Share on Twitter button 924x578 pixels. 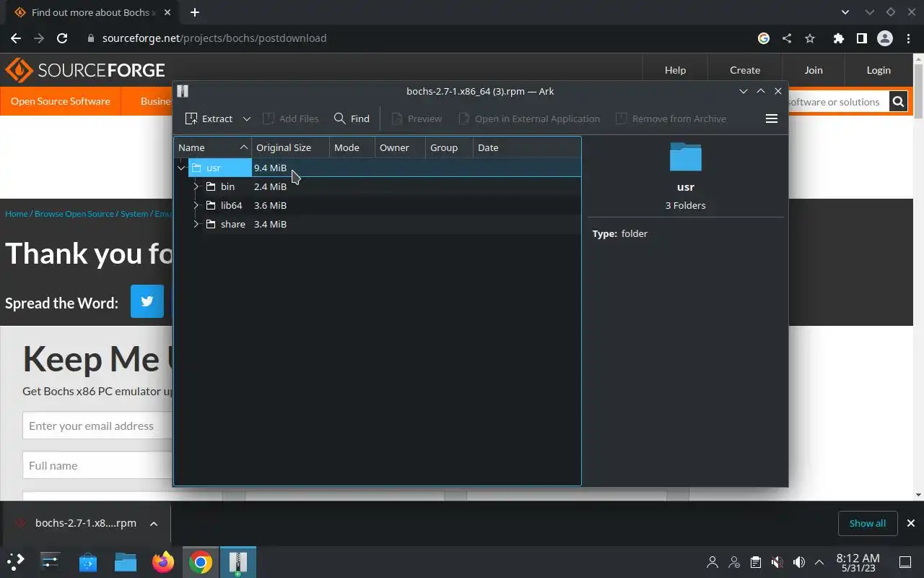(147, 301)
